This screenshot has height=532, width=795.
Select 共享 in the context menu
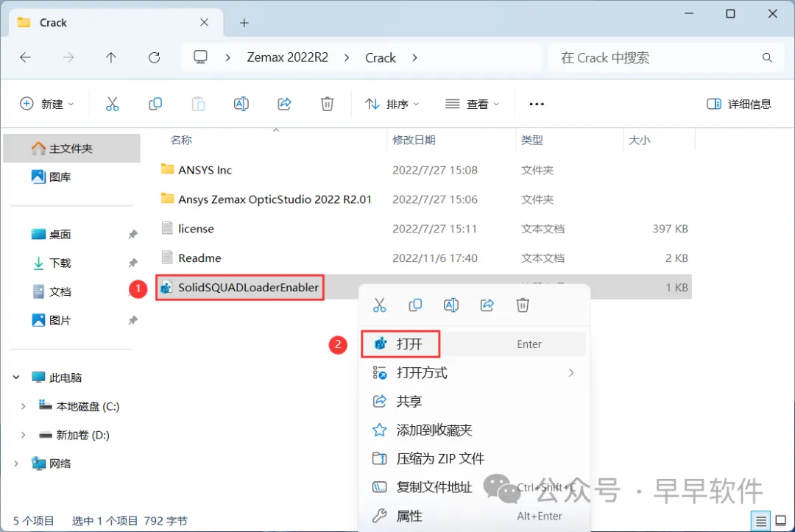click(473, 401)
